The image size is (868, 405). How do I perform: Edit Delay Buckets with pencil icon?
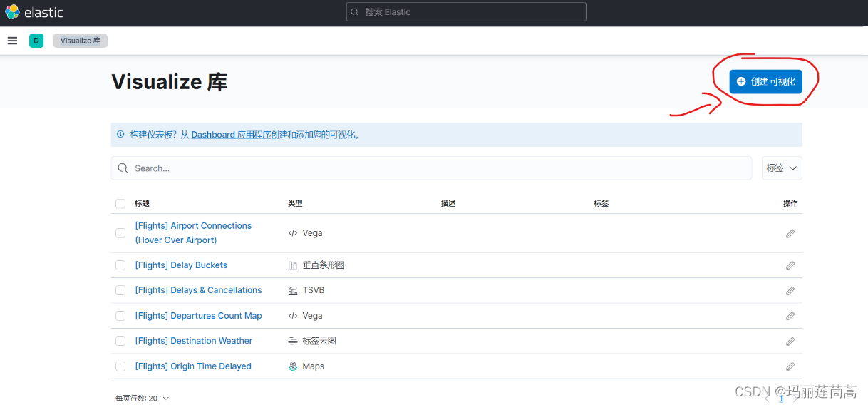click(790, 265)
